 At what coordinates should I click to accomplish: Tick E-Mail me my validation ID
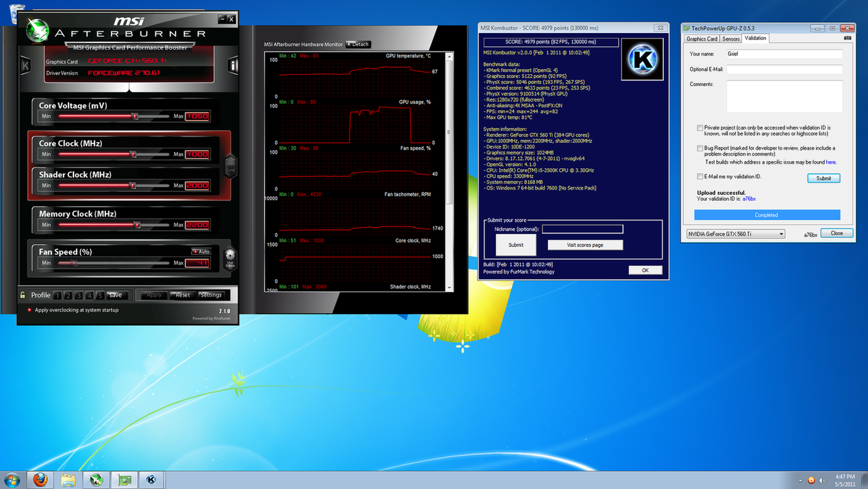700,176
